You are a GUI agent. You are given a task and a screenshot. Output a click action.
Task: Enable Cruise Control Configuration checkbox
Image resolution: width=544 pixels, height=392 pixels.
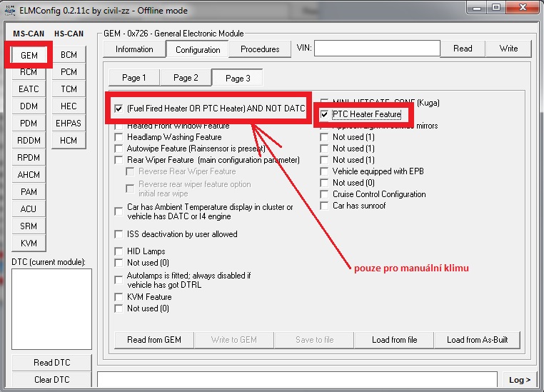325,194
